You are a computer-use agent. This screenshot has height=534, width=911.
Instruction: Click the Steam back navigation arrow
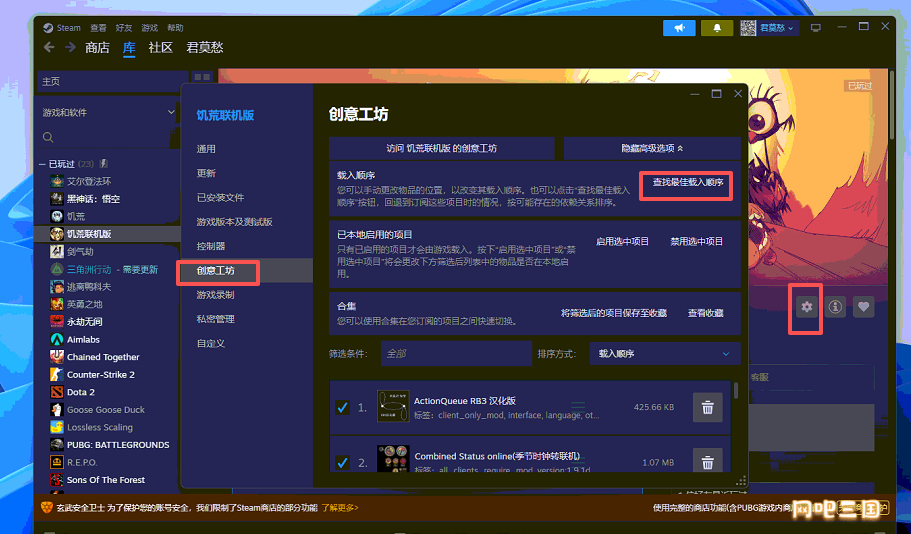coord(49,47)
